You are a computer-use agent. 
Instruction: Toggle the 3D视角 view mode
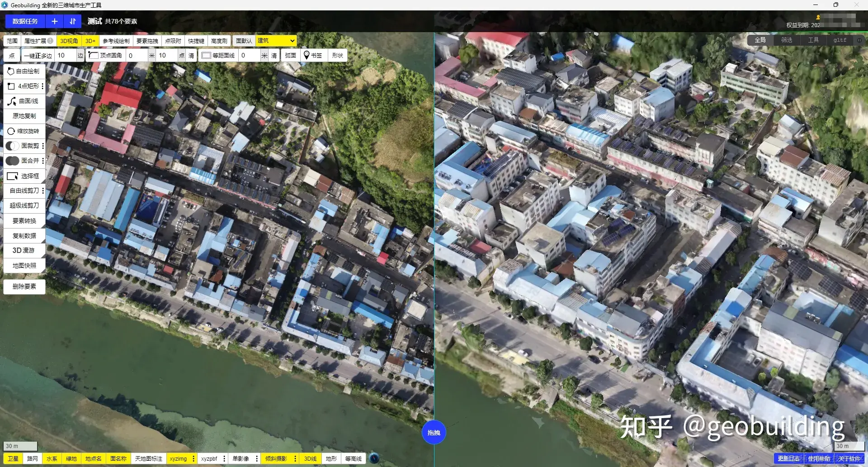pyautogui.click(x=69, y=41)
